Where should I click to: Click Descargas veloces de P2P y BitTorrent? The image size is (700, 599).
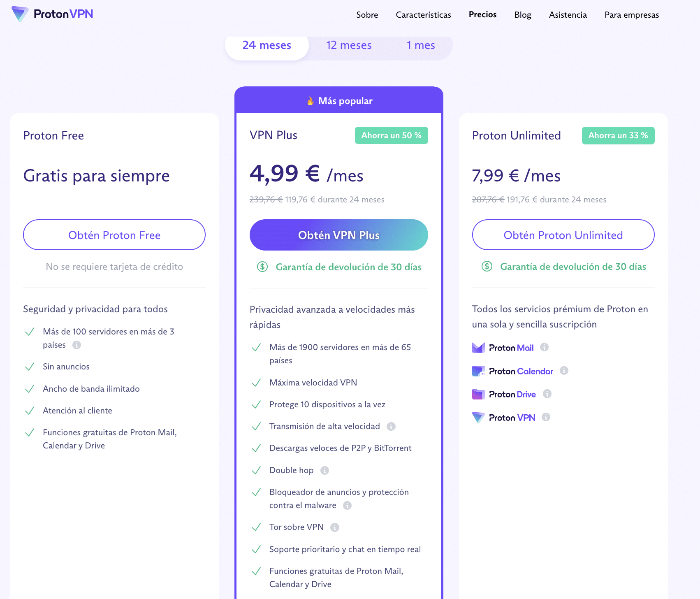340,448
